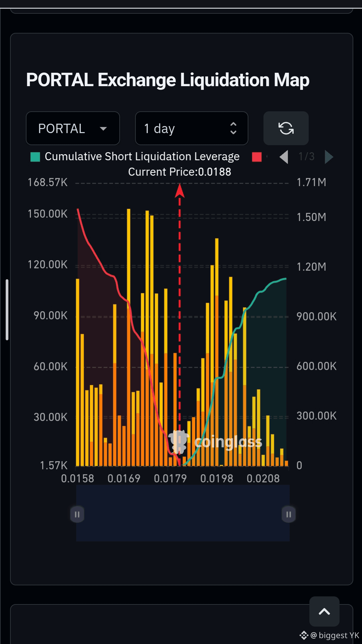Click the 300.00K right axis label
Screen dimensions: 362x644
pos(316,416)
